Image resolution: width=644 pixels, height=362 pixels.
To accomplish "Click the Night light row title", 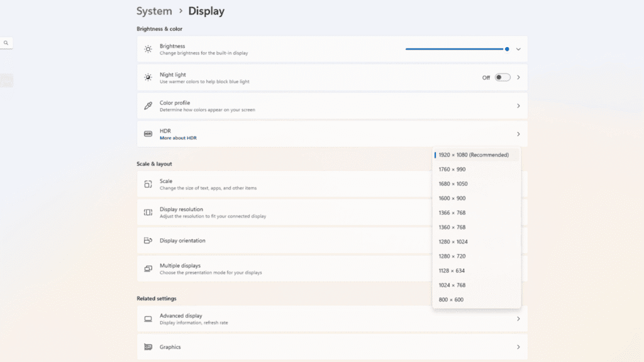I will tap(172, 75).
